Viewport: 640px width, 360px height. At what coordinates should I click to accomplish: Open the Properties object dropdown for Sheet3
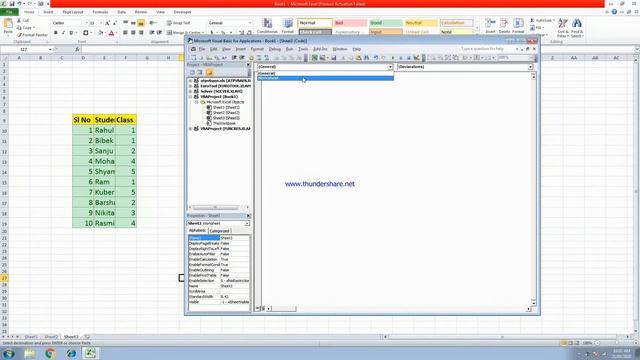tap(247, 224)
